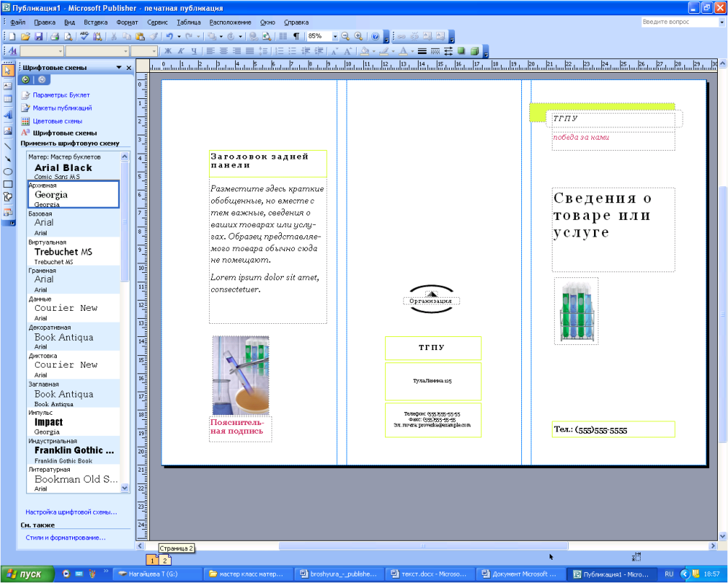Open print preview from the toolbar
Screen dimensions: 728x583
click(68, 36)
